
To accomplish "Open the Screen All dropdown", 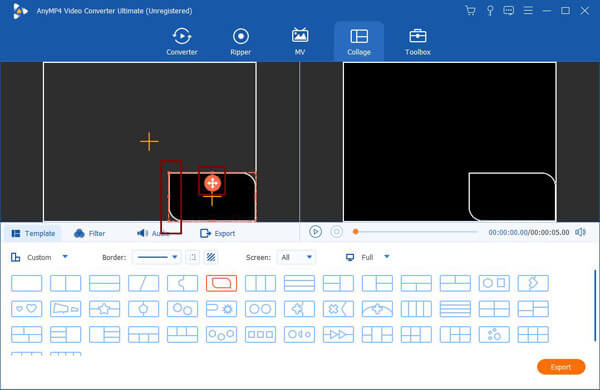I will [x=296, y=257].
